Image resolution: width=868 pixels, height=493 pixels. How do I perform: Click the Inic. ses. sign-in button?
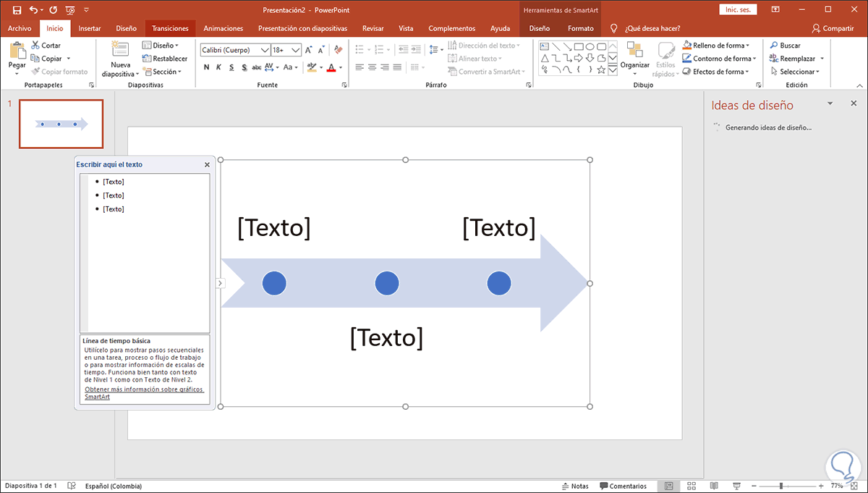739,9
